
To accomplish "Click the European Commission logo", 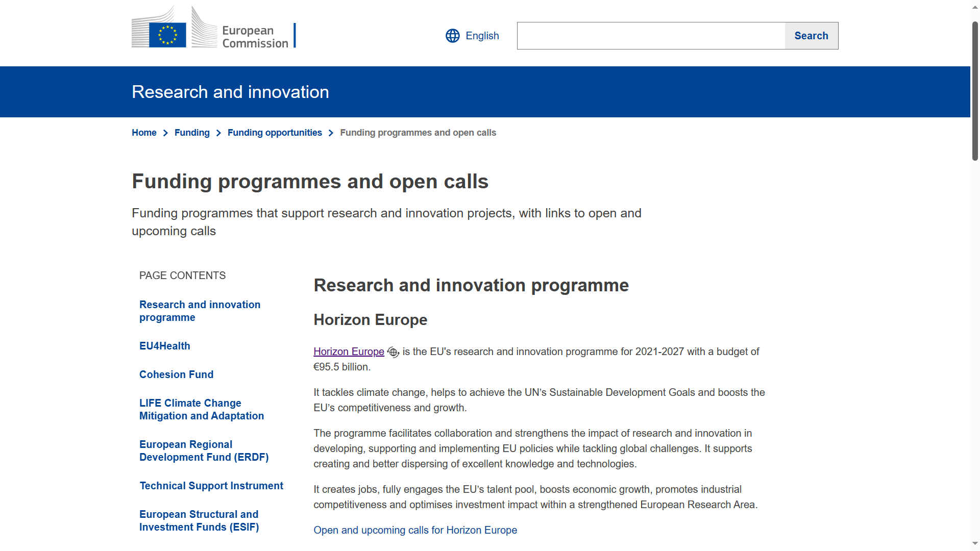I will coord(213,27).
